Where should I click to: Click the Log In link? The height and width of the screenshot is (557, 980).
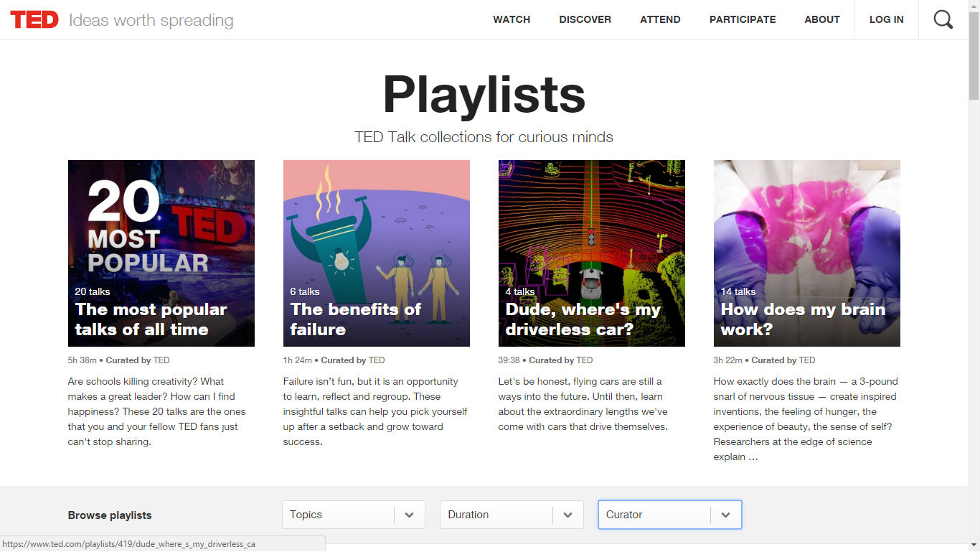point(887,19)
